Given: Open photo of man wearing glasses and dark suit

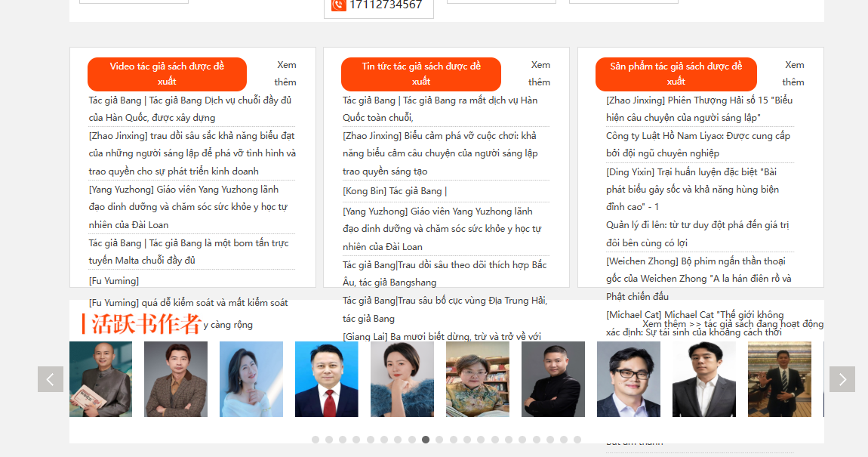Looking at the screenshot, I should [629, 379].
